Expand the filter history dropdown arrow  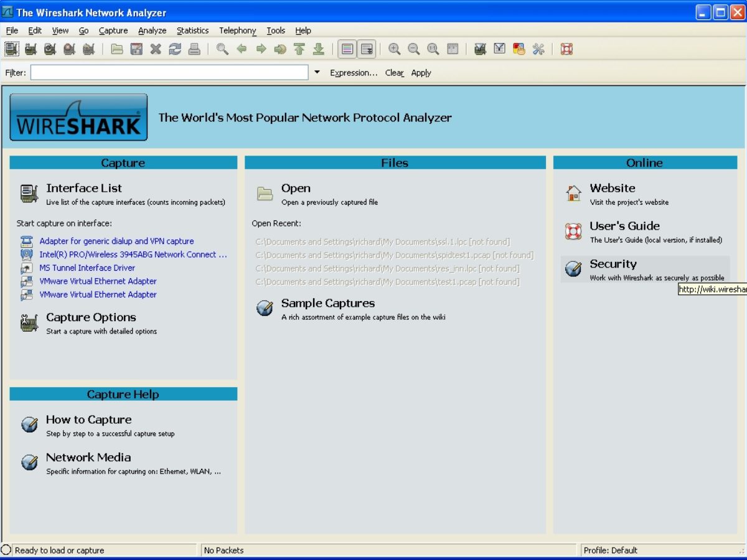click(317, 73)
